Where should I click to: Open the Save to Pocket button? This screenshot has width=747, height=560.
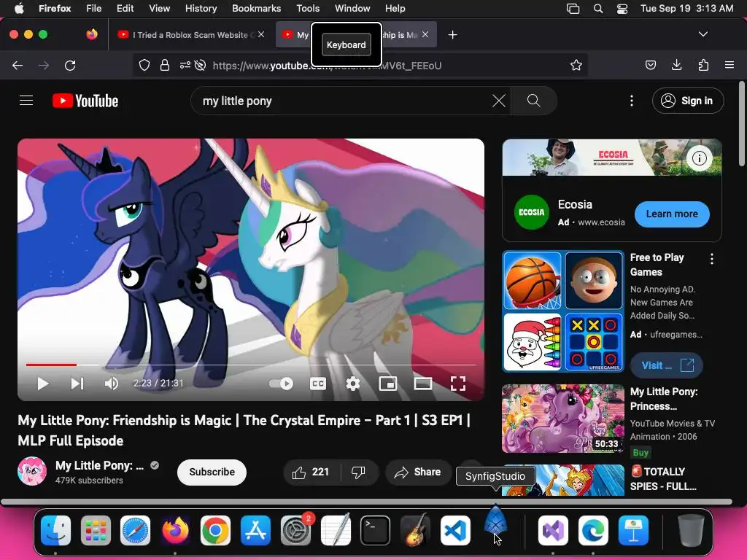pos(650,65)
